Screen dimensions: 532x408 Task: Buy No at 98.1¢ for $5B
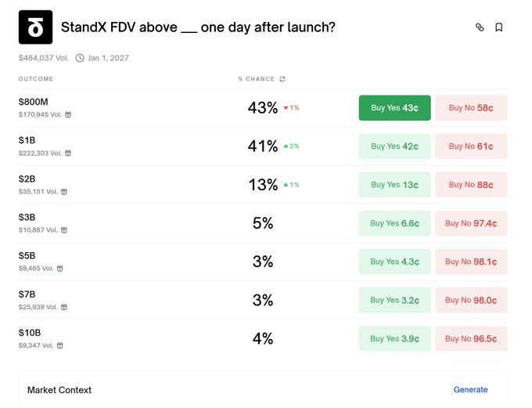tap(471, 262)
